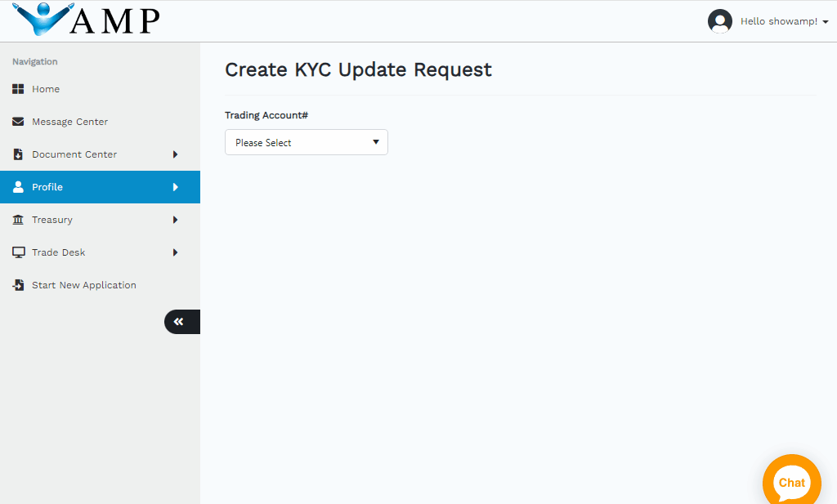Open the Hello showamp! user menu
Viewport: 837px width, 504px height.
coord(783,21)
